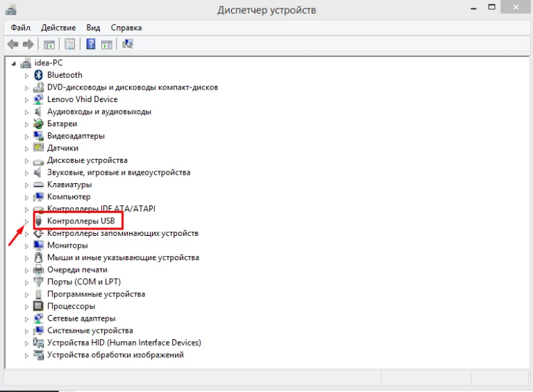Screen dimensions: 533x392
Task: Expand Звуковые, игровые и видеоустройства arrow
Action: click(26, 173)
